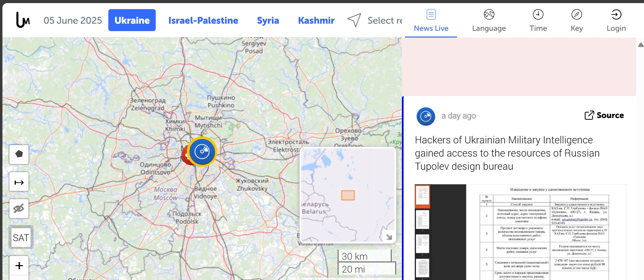Open the Time panel
The height and width of the screenshot is (280, 644).
(x=538, y=21)
